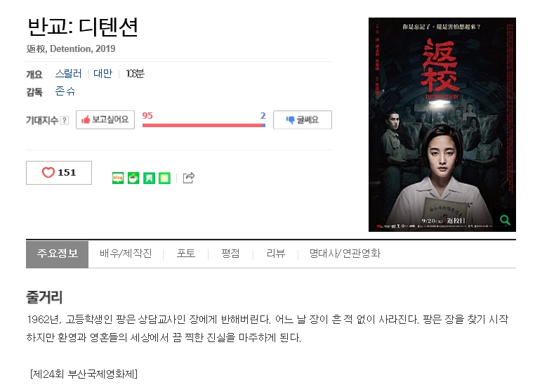Open the 명대사/연관영화 tab
535x392 pixels.
[x=345, y=254]
